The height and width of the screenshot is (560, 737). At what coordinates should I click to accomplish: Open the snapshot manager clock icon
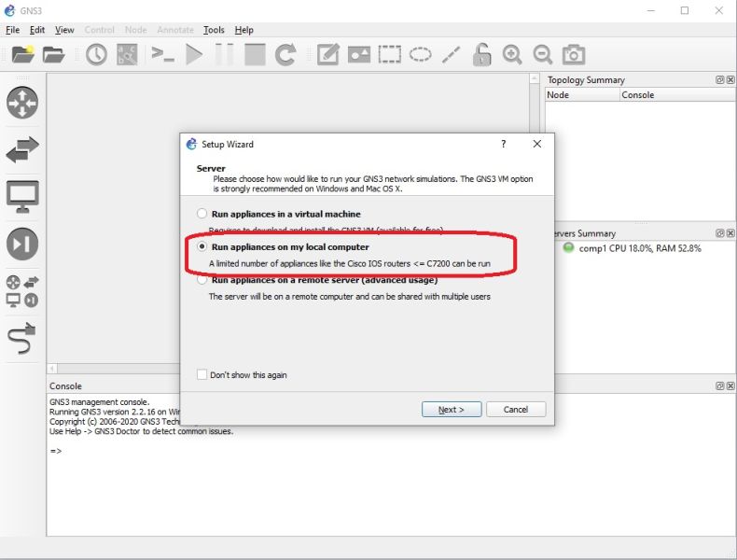coord(96,54)
